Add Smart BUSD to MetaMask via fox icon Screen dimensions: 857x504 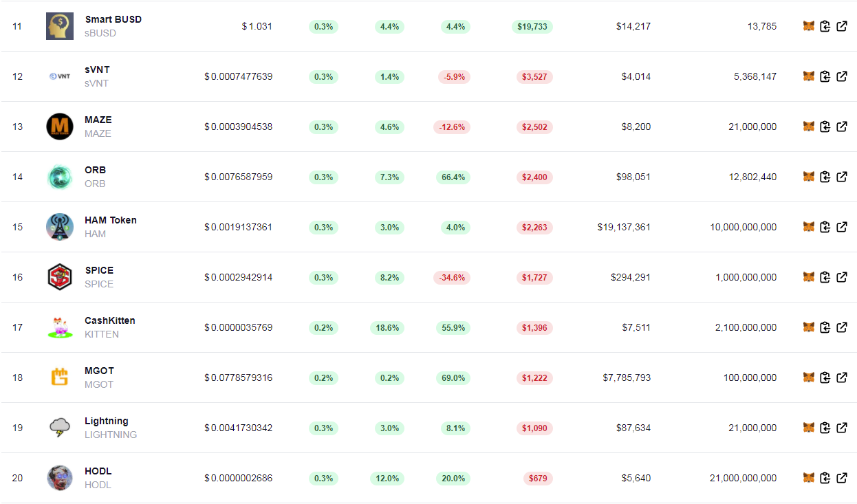pos(809,26)
